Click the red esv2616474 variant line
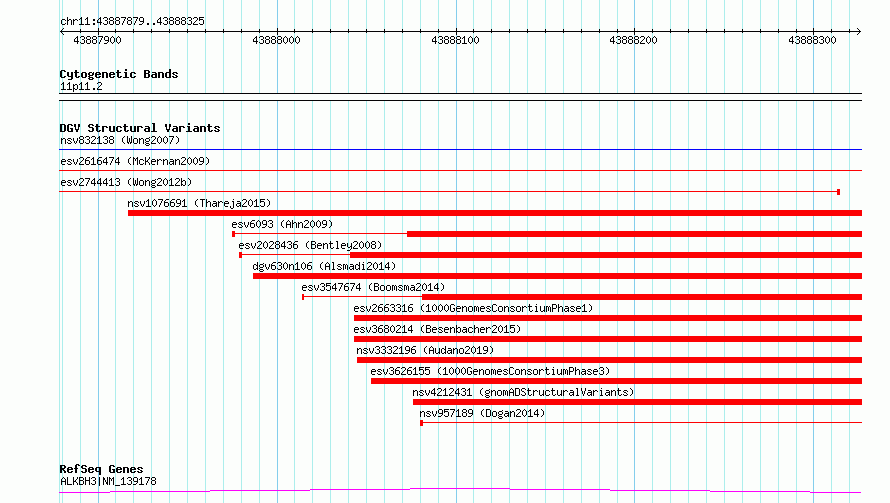Viewport: 890px width, 503px height. pyautogui.click(x=460, y=170)
